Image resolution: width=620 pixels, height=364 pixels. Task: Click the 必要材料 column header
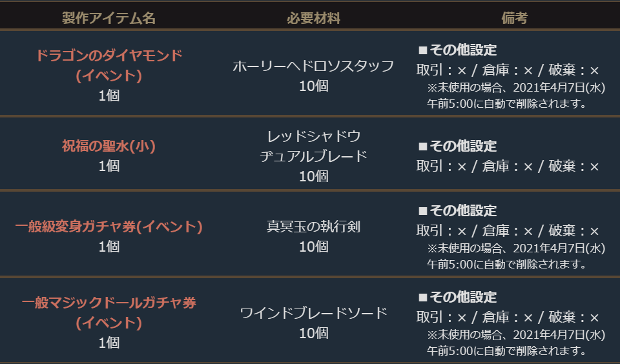(313, 19)
